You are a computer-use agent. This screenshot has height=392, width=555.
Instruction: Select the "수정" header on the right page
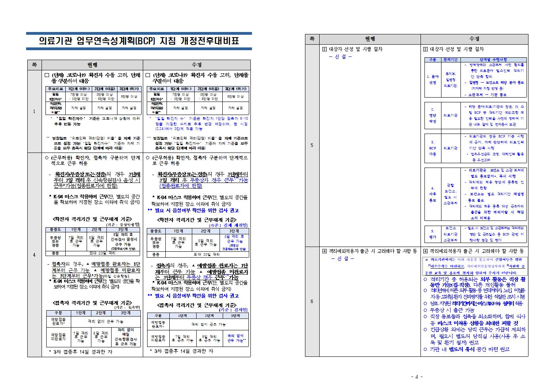tap(474, 39)
